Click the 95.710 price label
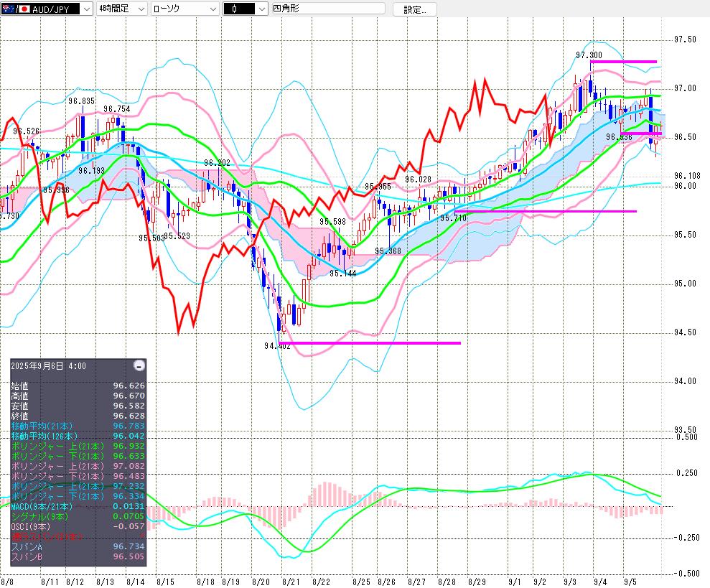710x588 pixels. tap(453, 218)
